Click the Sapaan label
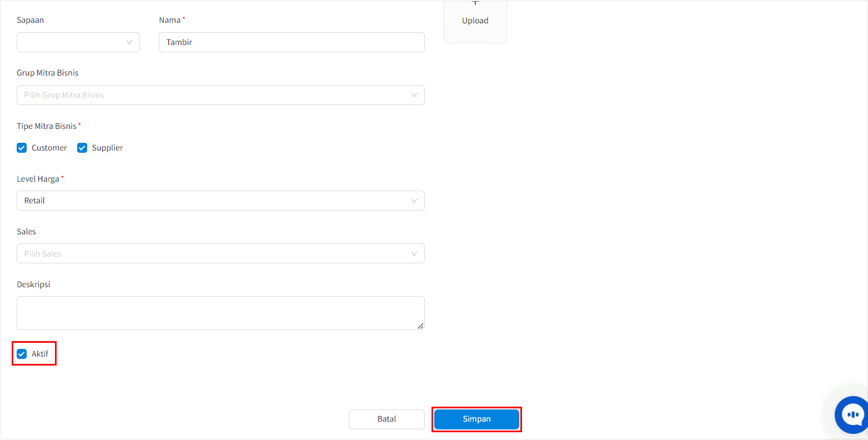Screen dimensions: 868x440 [x=31, y=20]
